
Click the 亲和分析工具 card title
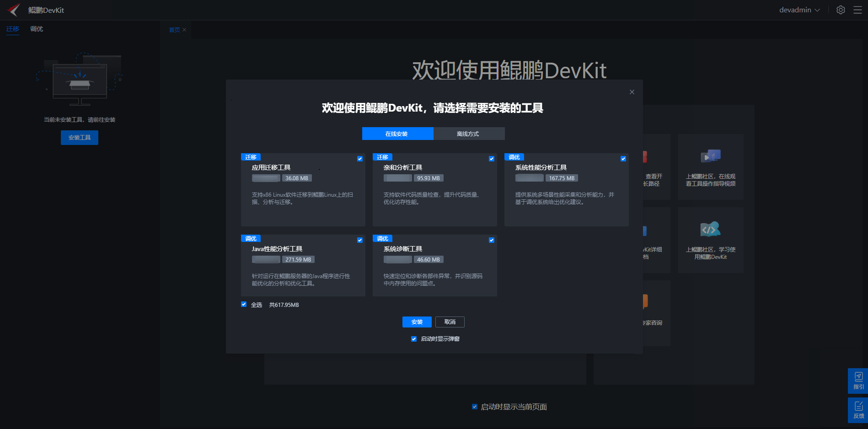[x=403, y=167]
